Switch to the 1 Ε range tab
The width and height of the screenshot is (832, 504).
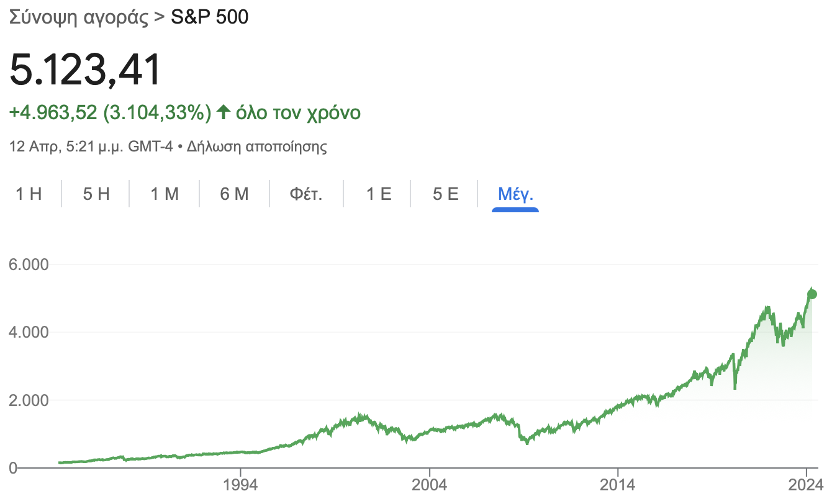click(x=378, y=194)
